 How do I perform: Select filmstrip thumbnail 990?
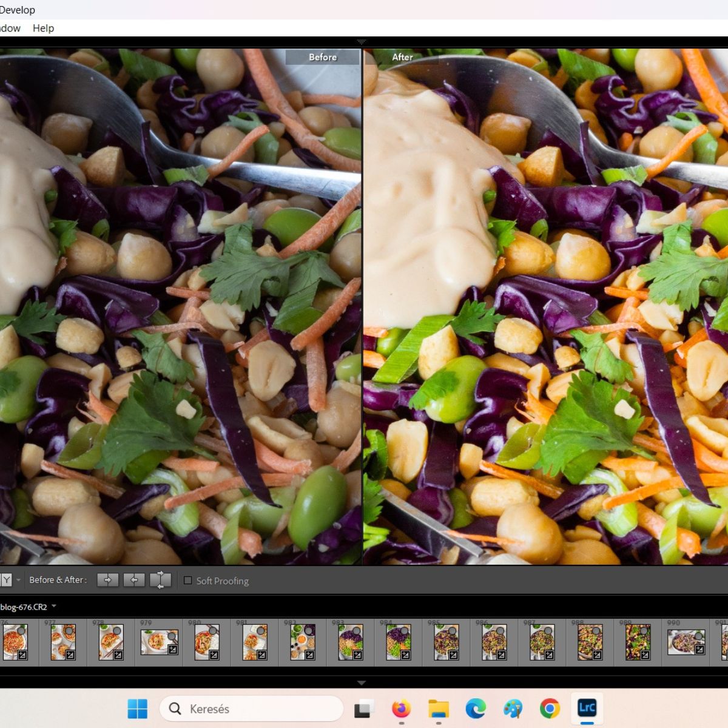tap(686, 642)
